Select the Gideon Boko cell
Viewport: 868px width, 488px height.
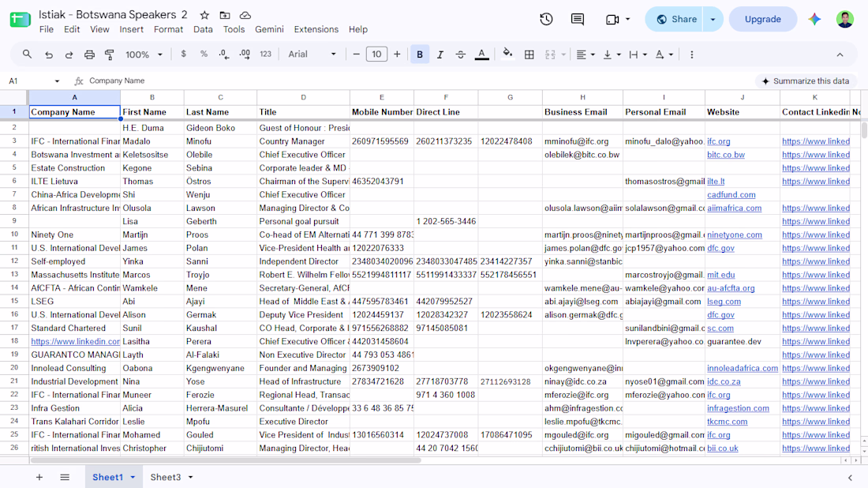(220, 128)
